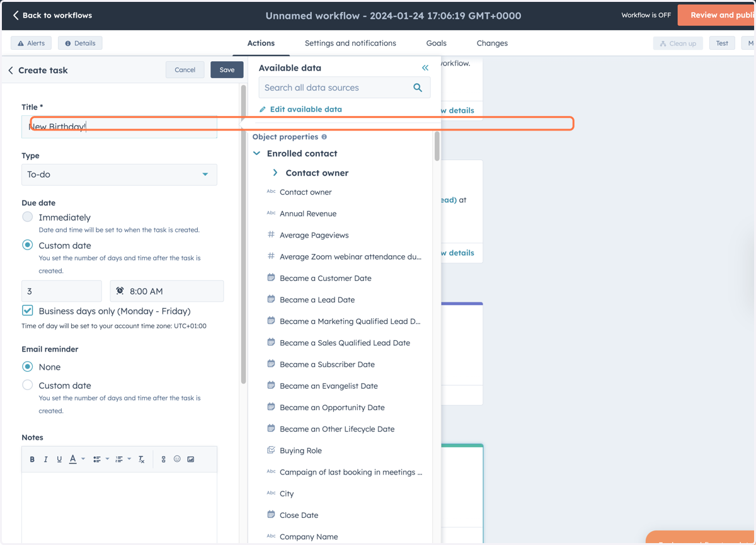Click the Create task panel scrollbar
The width and height of the screenshot is (756, 545).
pos(243,233)
